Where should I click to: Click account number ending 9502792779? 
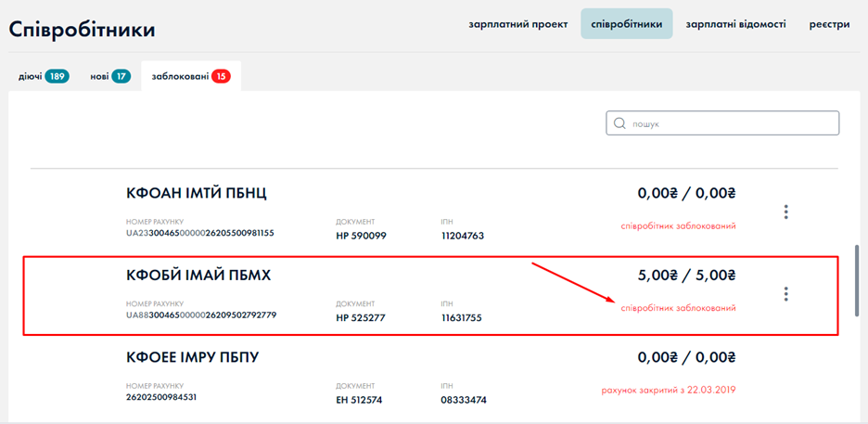[x=201, y=315]
